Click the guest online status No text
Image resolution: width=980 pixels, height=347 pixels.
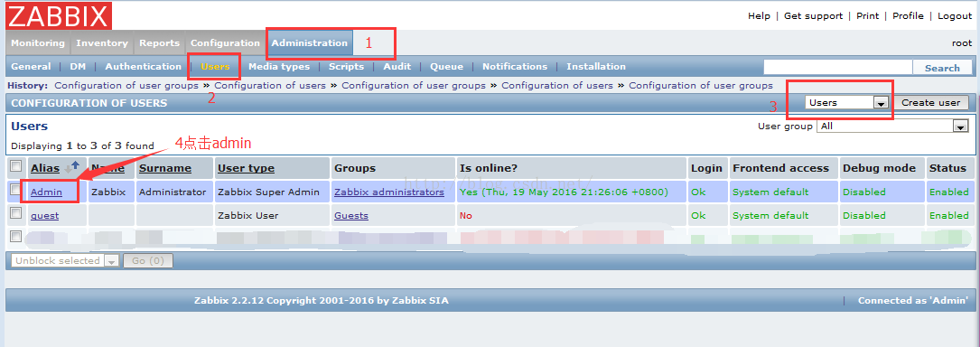pos(466,215)
